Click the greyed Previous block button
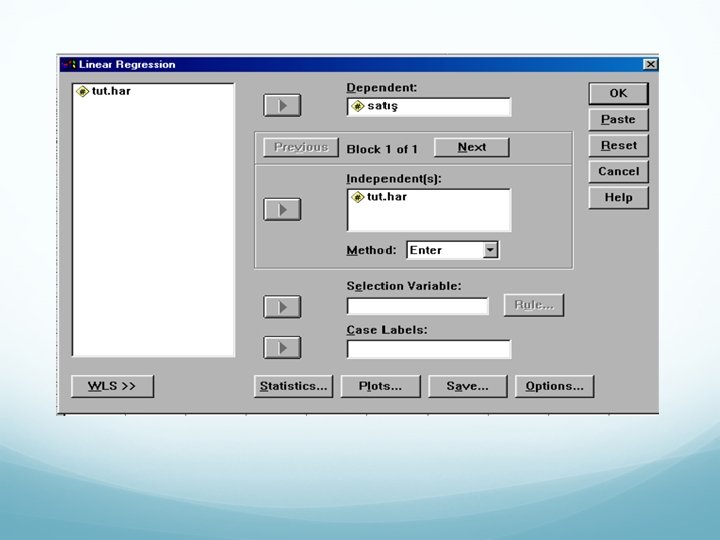Screen dimensions: 720x540 click(301, 147)
